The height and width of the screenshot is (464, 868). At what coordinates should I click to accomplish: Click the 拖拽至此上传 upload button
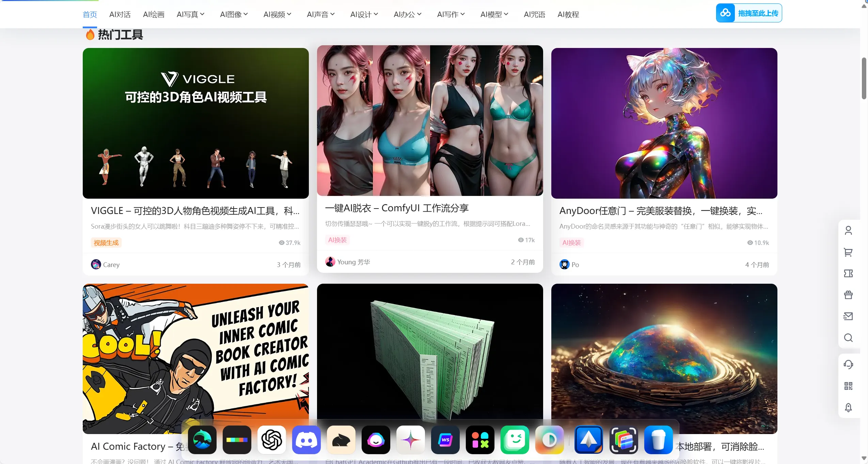(749, 13)
